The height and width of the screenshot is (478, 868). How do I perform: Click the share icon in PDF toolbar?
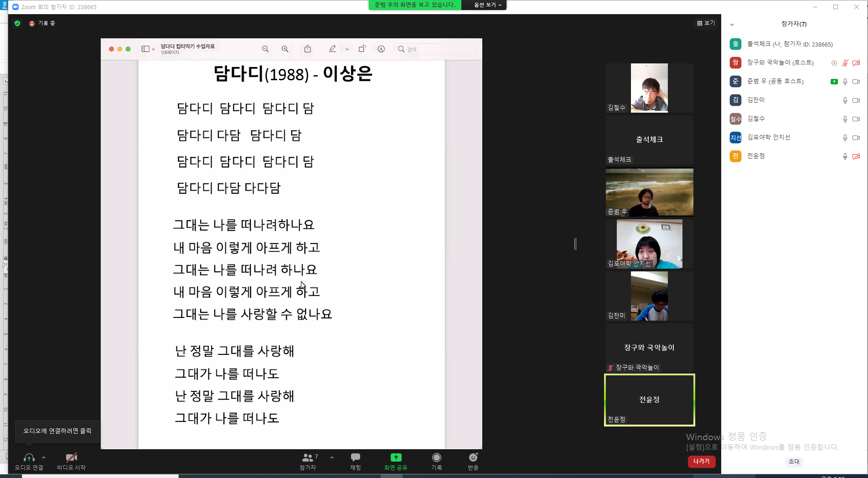[x=308, y=49]
